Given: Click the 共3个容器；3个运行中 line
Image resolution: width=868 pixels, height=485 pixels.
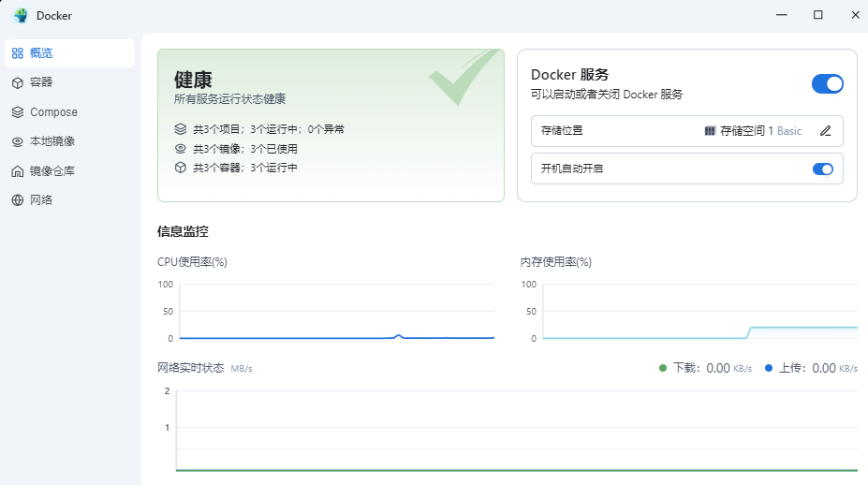Looking at the screenshot, I should click(245, 168).
